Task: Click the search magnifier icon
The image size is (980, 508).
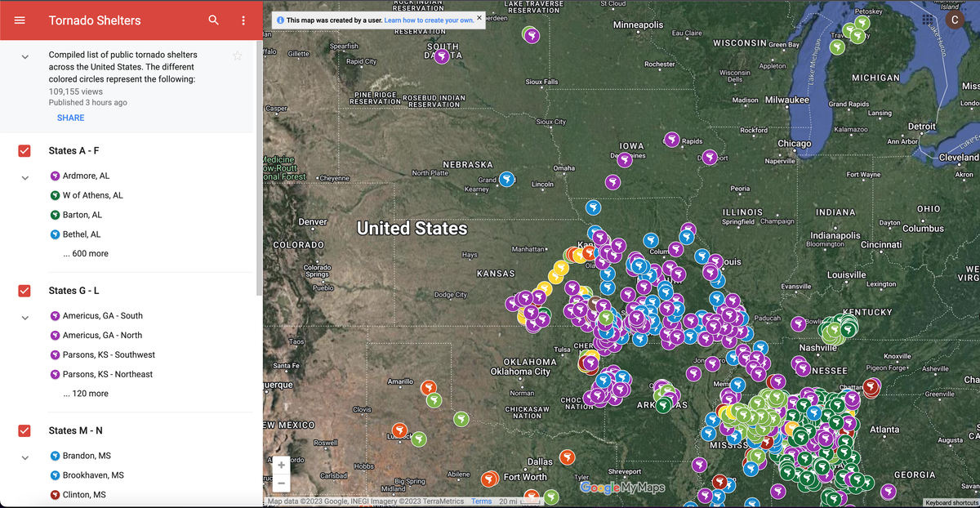Action: click(x=213, y=20)
